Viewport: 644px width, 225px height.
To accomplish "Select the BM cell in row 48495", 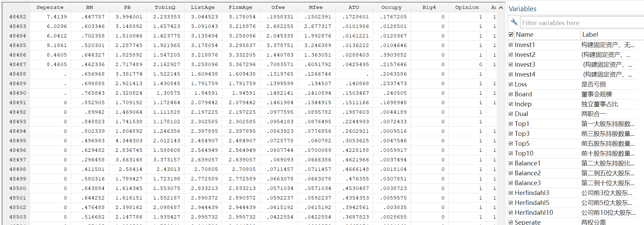I will click(x=90, y=141).
